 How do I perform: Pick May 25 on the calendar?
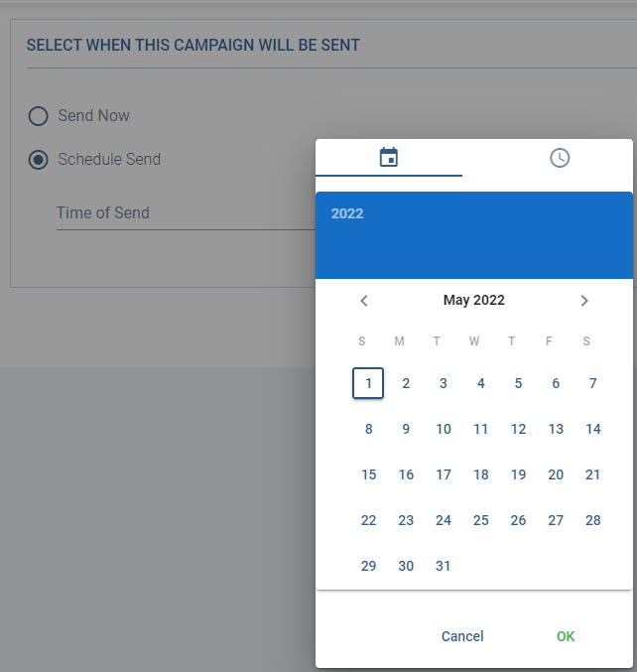(481, 520)
